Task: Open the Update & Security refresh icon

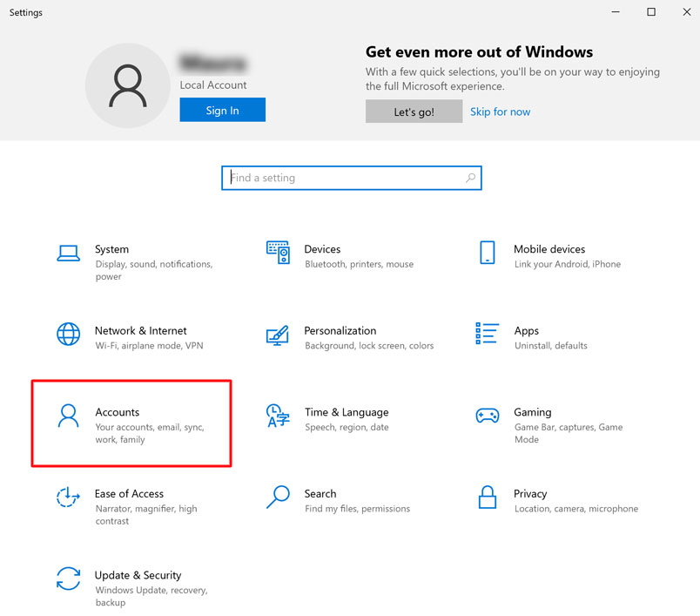Action: pyautogui.click(x=68, y=579)
